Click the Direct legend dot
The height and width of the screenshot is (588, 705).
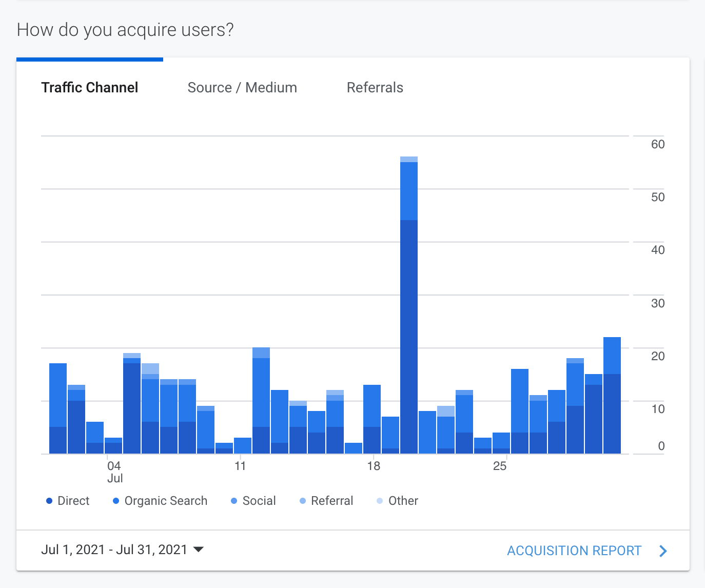(x=49, y=501)
